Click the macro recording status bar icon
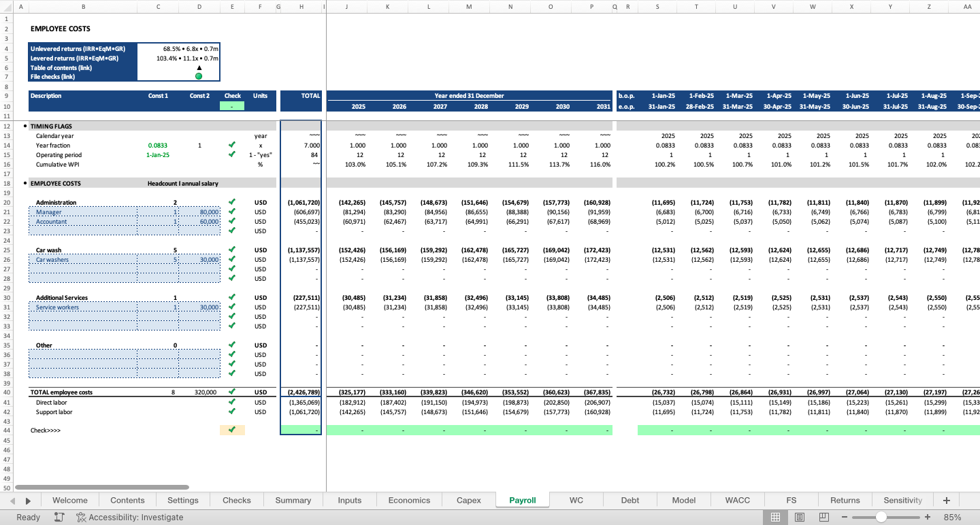This screenshot has width=980, height=525. coord(59,518)
